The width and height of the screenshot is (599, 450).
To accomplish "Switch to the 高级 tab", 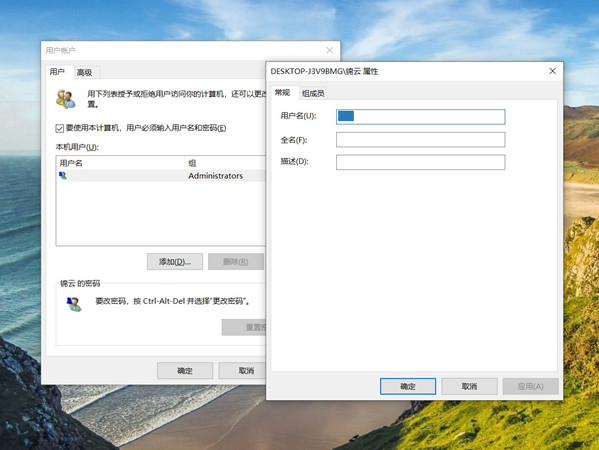I will click(x=84, y=72).
